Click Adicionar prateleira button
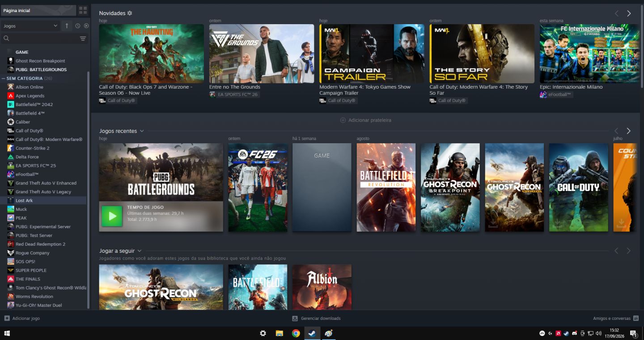Screen dimensions: 644x340 (x=366, y=120)
